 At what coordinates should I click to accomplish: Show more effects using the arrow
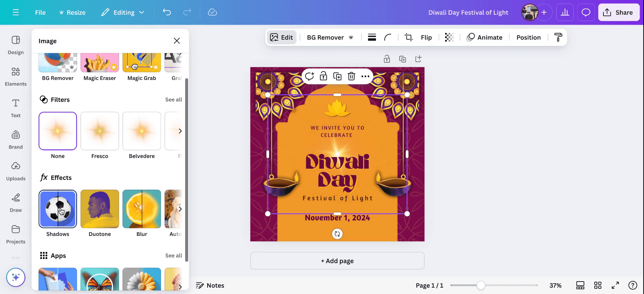click(x=180, y=209)
